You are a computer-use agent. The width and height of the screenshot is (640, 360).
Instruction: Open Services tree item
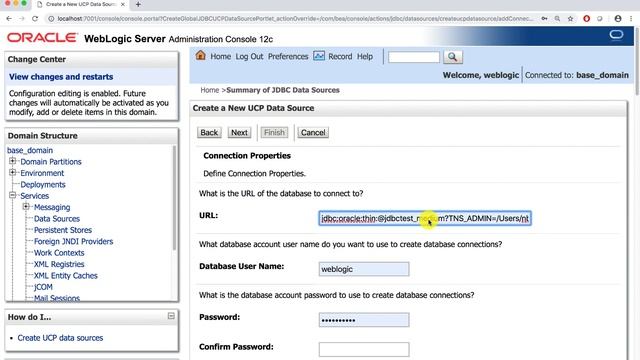(x=35, y=196)
